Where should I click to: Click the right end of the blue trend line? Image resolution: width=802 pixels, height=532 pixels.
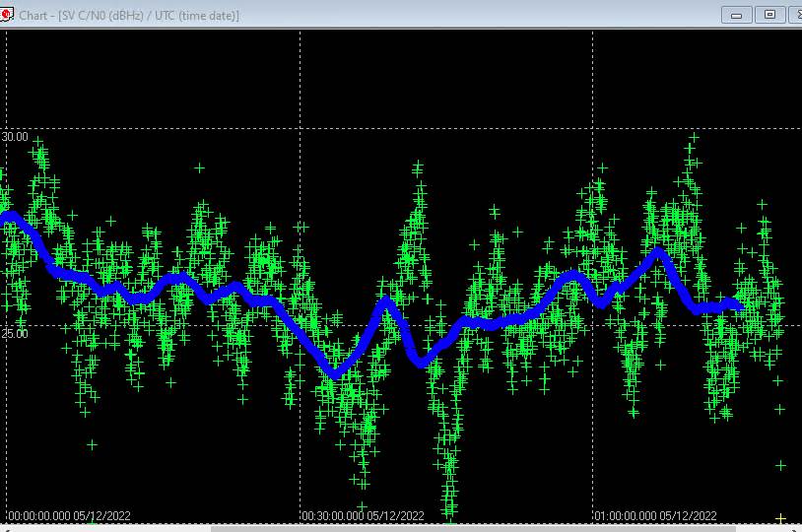[x=739, y=305]
